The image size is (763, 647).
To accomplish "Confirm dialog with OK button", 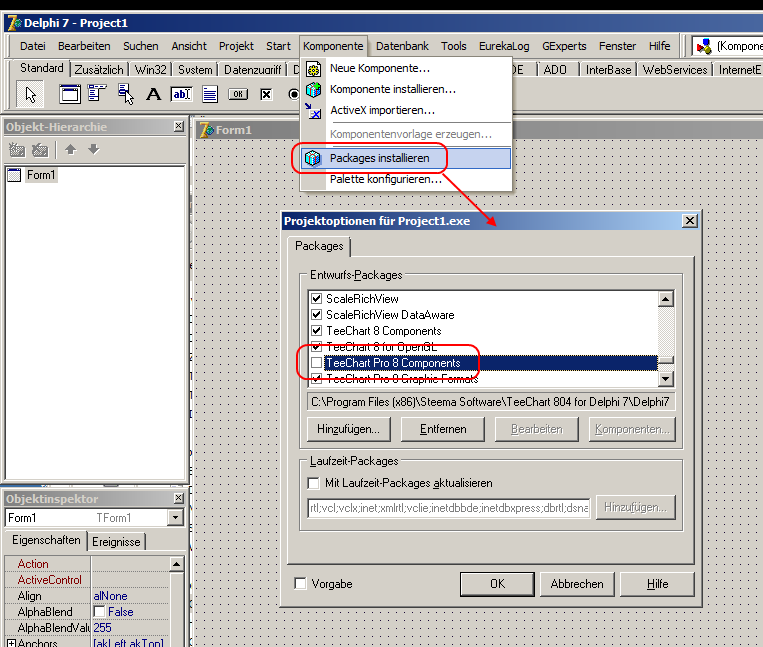I will (x=497, y=584).
